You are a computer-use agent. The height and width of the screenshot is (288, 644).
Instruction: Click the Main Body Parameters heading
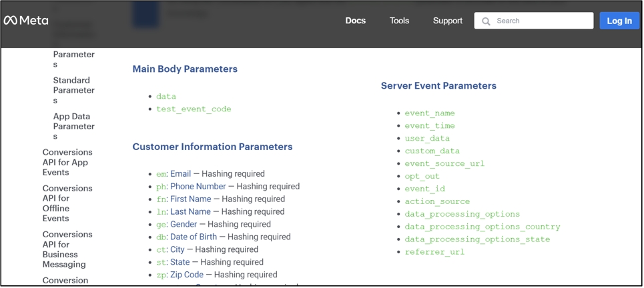[185, 69]
